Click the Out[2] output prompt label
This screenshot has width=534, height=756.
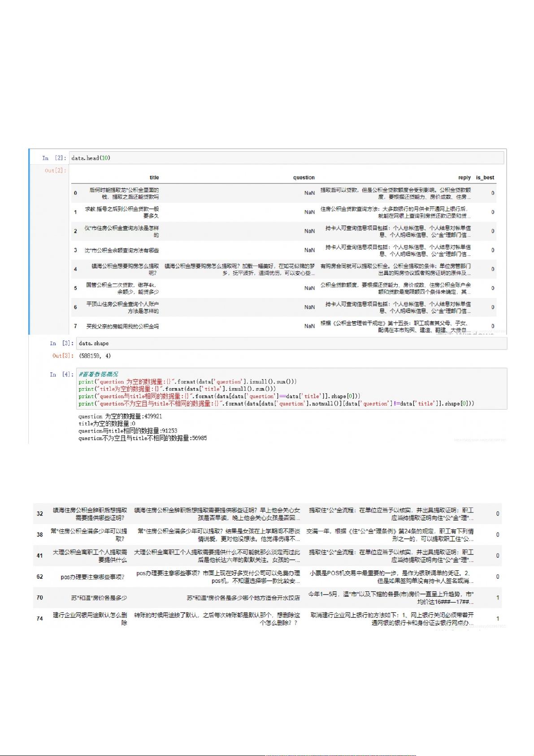point(55,170)
